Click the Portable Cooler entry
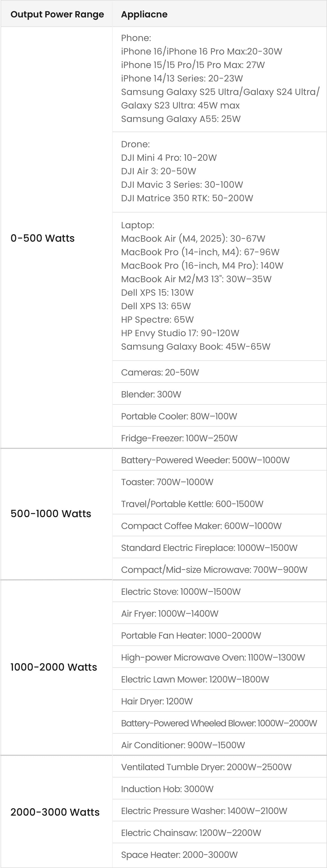The height and width of the screenshot is (868, 327). (179, 416)
